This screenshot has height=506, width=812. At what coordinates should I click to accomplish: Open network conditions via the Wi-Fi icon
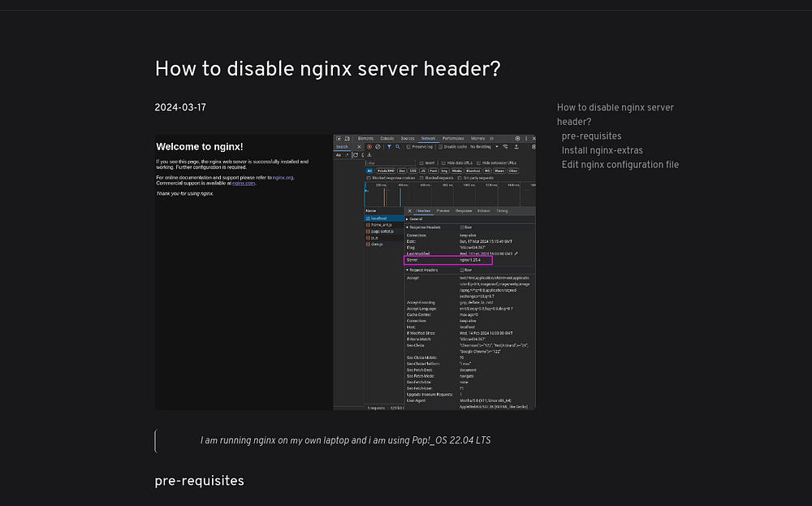click(x=505, y=147)
